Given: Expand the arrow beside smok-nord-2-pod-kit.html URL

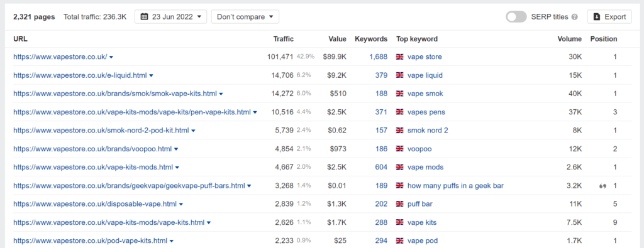Looking at the screenshot, I should 193,131.
